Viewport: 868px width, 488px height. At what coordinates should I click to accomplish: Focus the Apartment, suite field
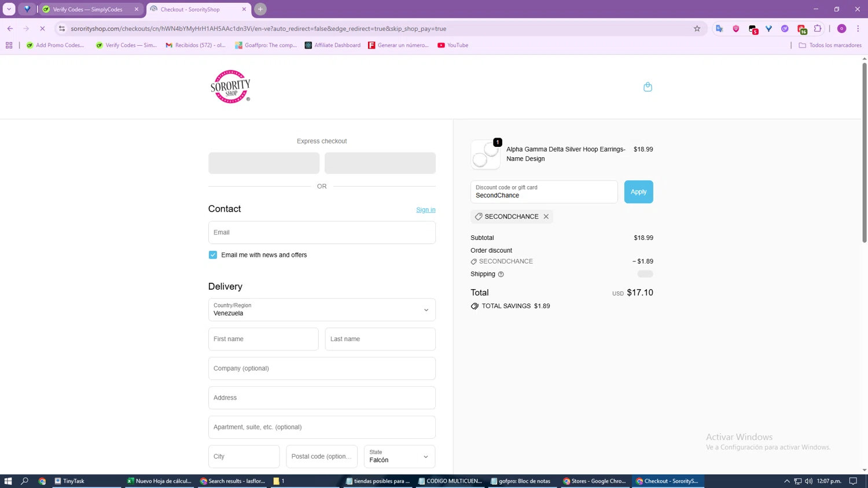322,427
